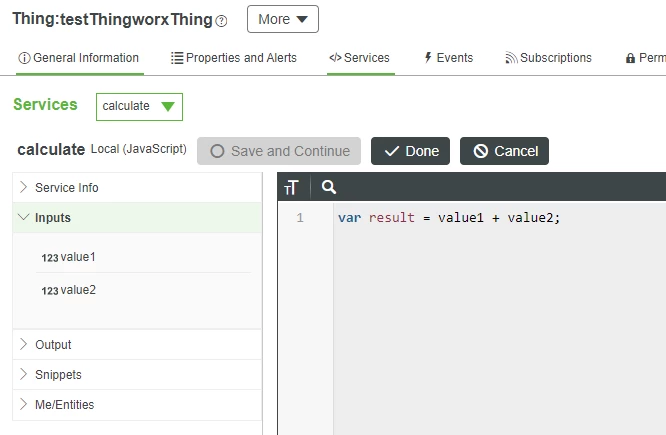This screenshot has height=435, width=666.
Task: Click line 1 of the script code
Action: tap(449, 218)
